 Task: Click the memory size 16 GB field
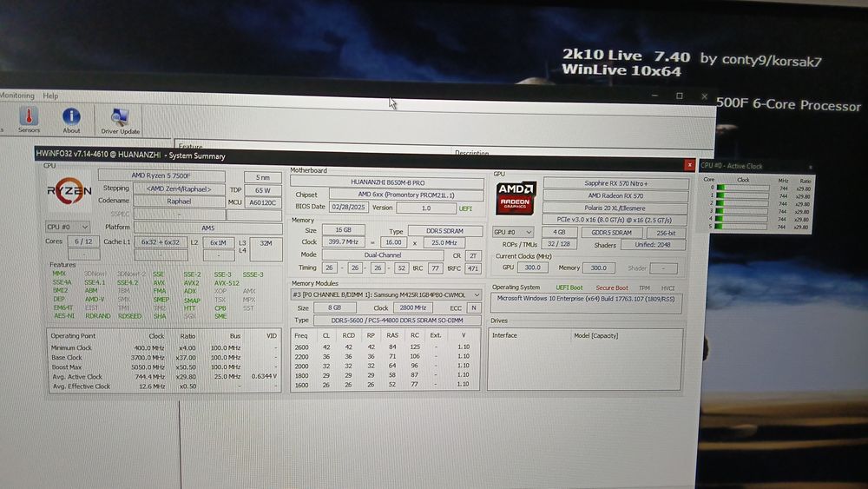click(343, 230)
